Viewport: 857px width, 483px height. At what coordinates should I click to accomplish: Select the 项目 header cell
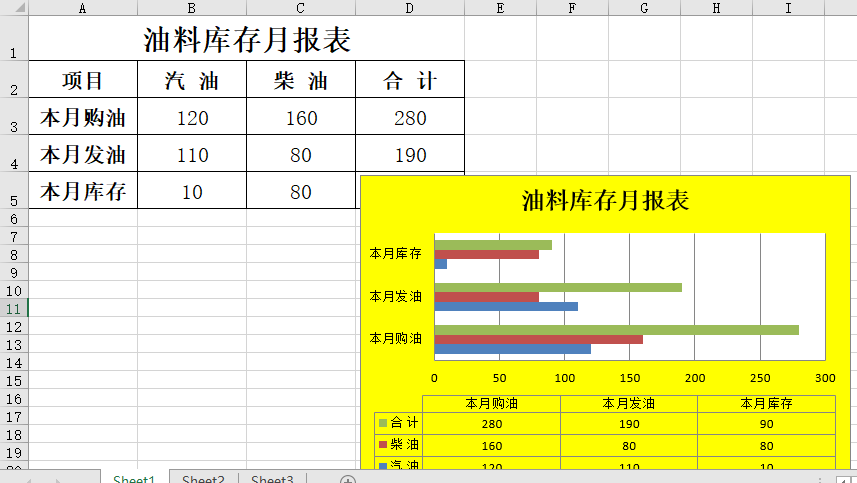83,80
